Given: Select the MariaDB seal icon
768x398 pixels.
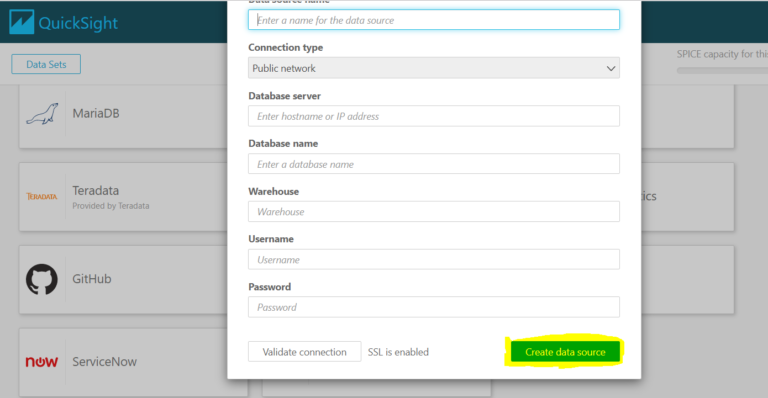Looking at the screenshot, I should (42, 114).
